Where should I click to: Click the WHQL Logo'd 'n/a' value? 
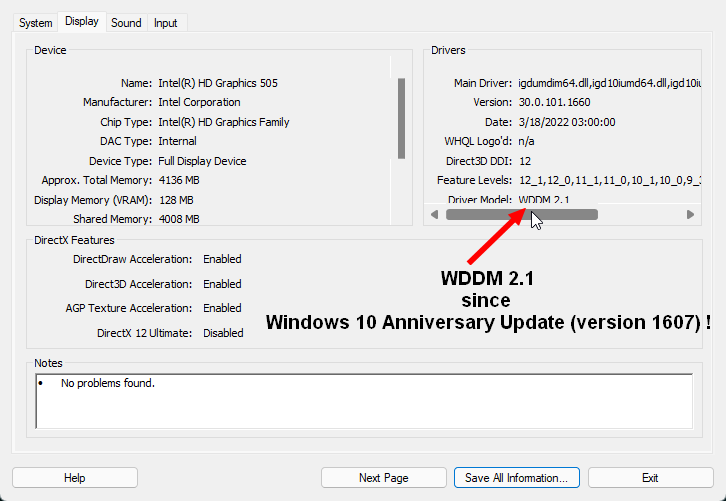coord(526,141)
